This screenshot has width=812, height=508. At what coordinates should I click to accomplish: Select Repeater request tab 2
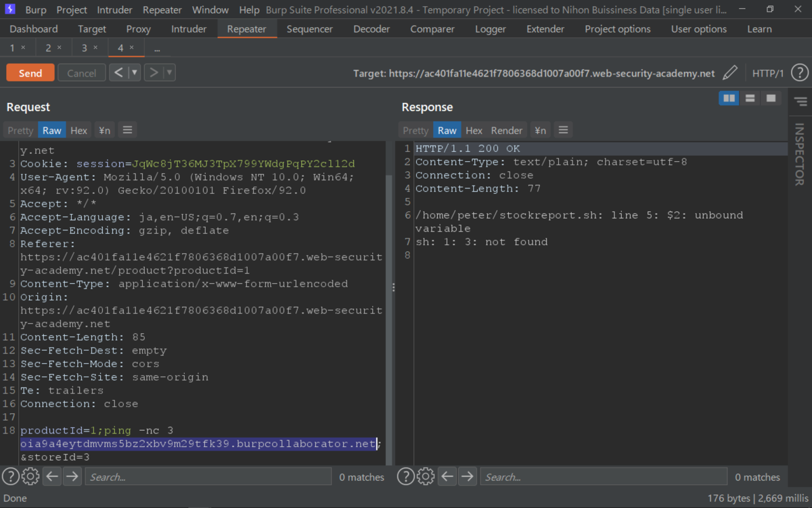tap(53, 48)
